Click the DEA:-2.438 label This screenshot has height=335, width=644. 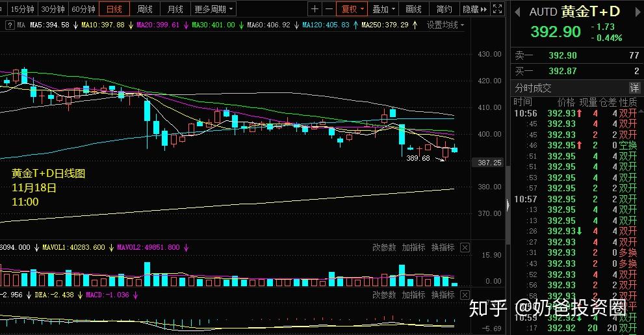pyautogui.click(x=54, y=295)
